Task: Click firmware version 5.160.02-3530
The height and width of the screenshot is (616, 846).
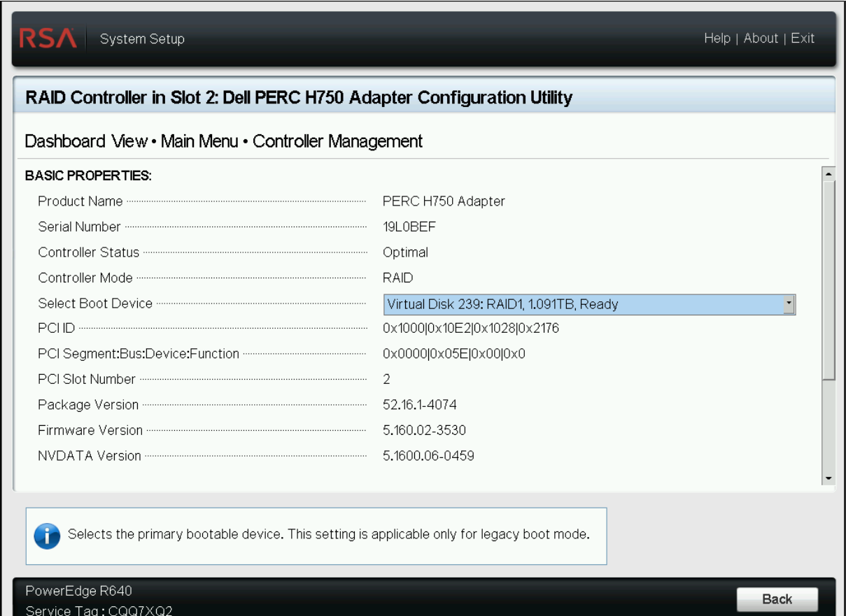Action: click(x=424, y=430)
